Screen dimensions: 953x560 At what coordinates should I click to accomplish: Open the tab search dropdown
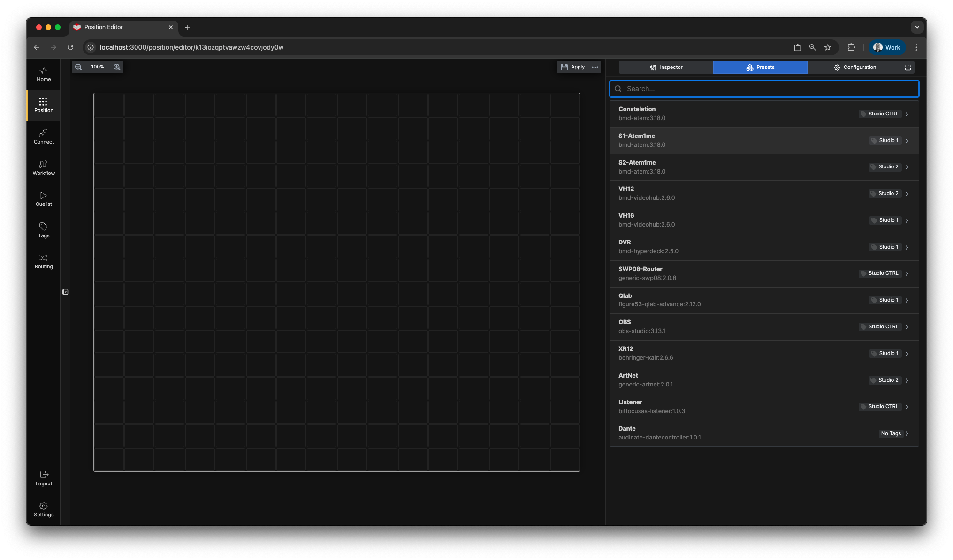(917, 27)
